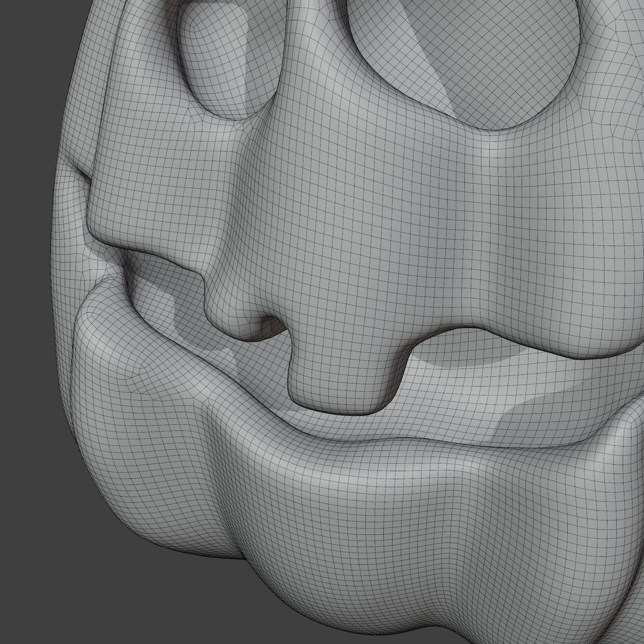Select the lower jaw's wavy front surface

tap(367, 517)
